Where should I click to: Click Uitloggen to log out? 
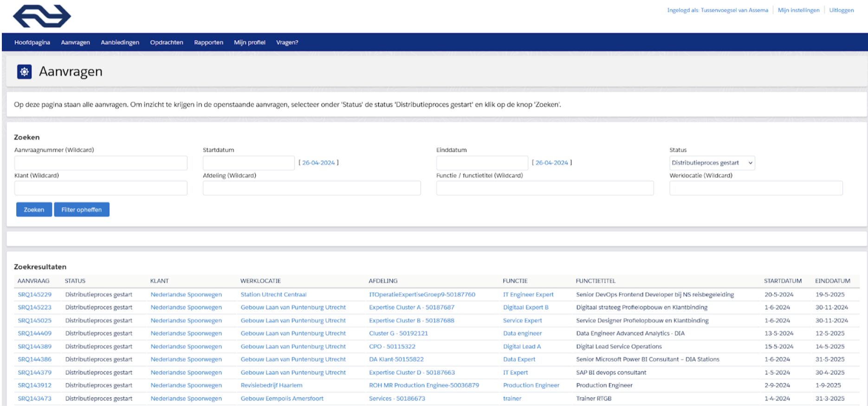[841, 10]
